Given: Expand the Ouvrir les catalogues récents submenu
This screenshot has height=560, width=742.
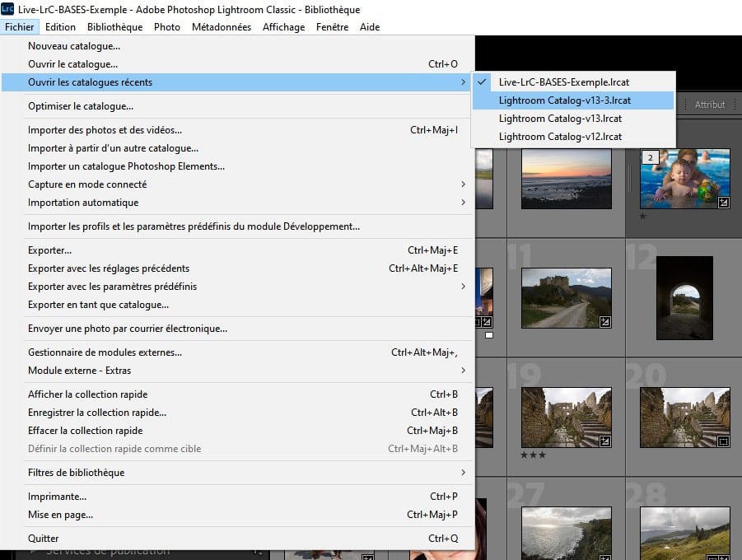Looking at the screenshot, I should pos(238,82).
